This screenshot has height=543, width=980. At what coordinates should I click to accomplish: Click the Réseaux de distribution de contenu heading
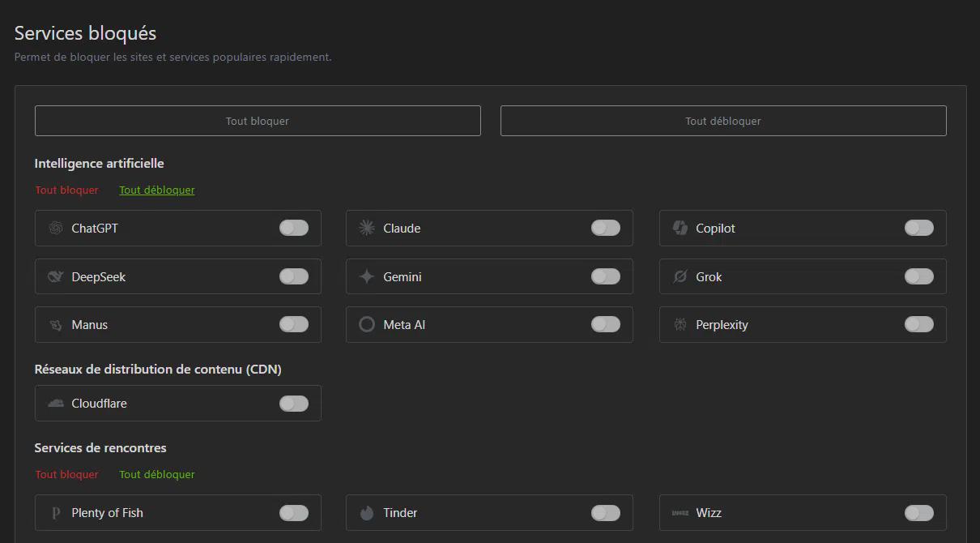tap(158, 370)
